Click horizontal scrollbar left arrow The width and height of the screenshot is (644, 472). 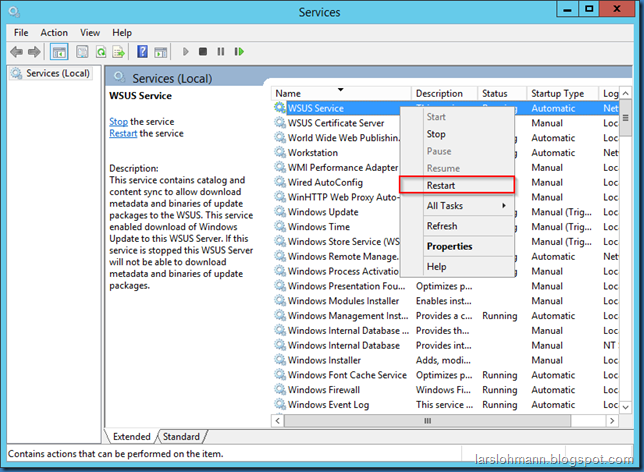click(x=278, y=421)
